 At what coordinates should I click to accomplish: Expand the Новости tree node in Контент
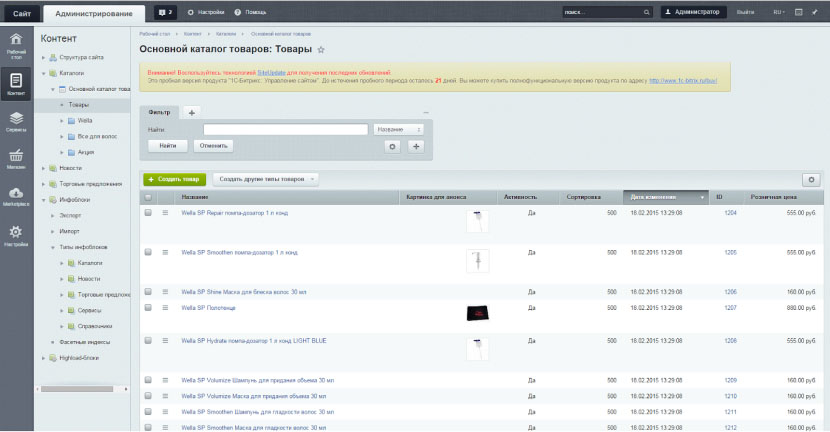pyautogui.click(x=45, y=168)
